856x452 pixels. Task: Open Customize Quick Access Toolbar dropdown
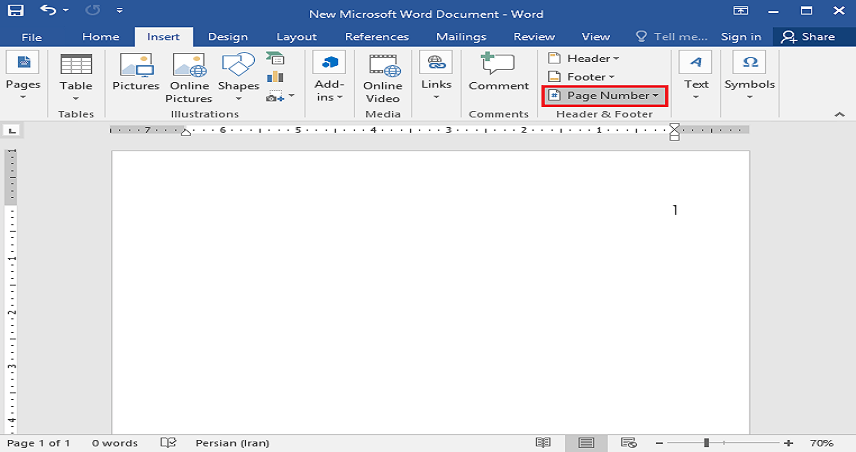click(x=120, y=10)
